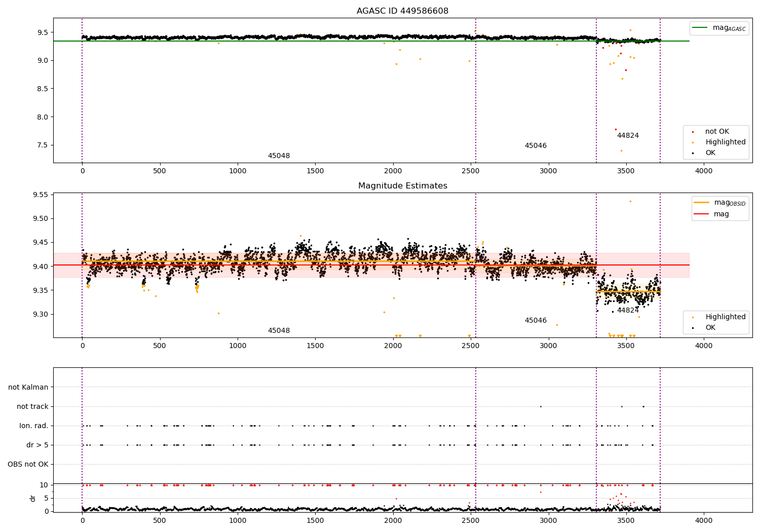This screenshot has width=760, height=532.
Task: Click the 'not Kalman' row label
Action: [28, 388]
